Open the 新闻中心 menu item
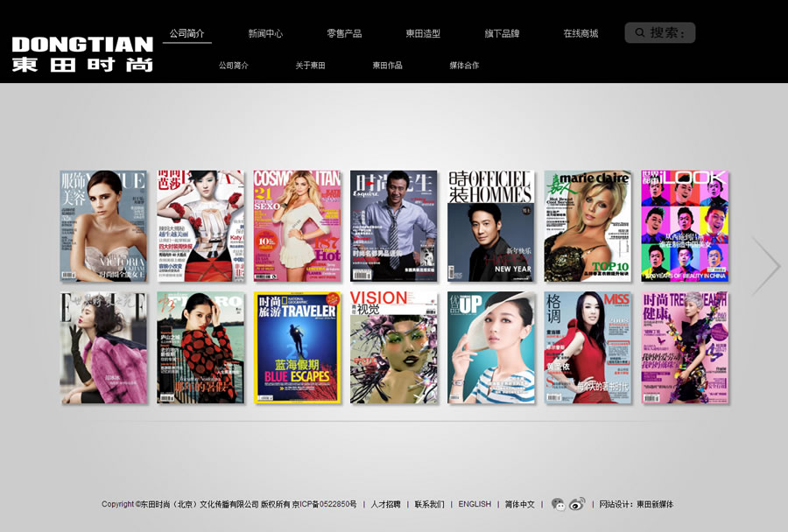This screenshot has width=788, height=532. click(265, 34)
